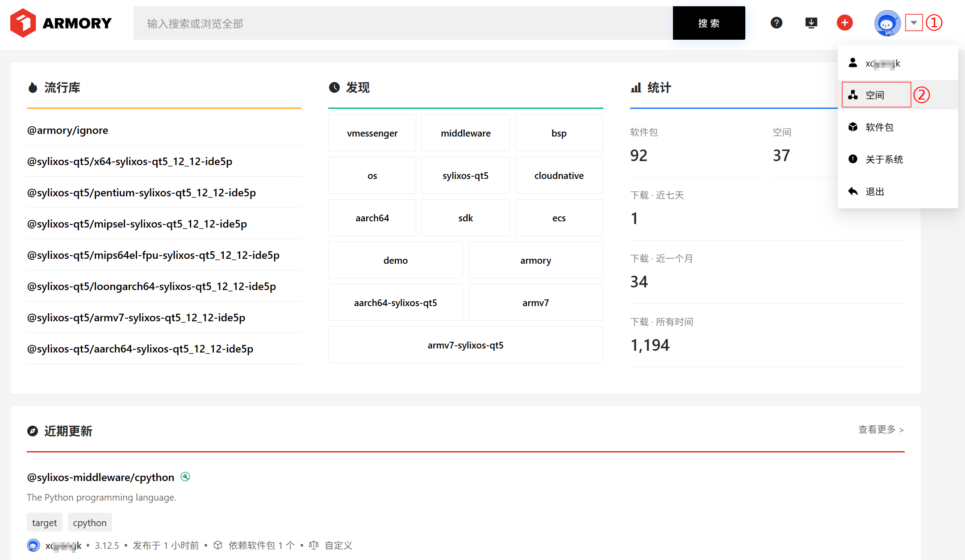Screen dimensions: 965x560
Task: Open 关于系统 menu entry
Action: coord(884,159)
